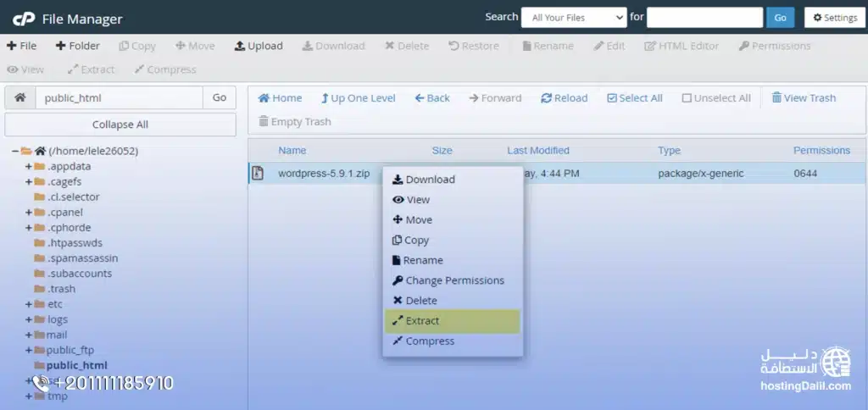Collapse the /home/lele26052 root tree node

[15, 151]
